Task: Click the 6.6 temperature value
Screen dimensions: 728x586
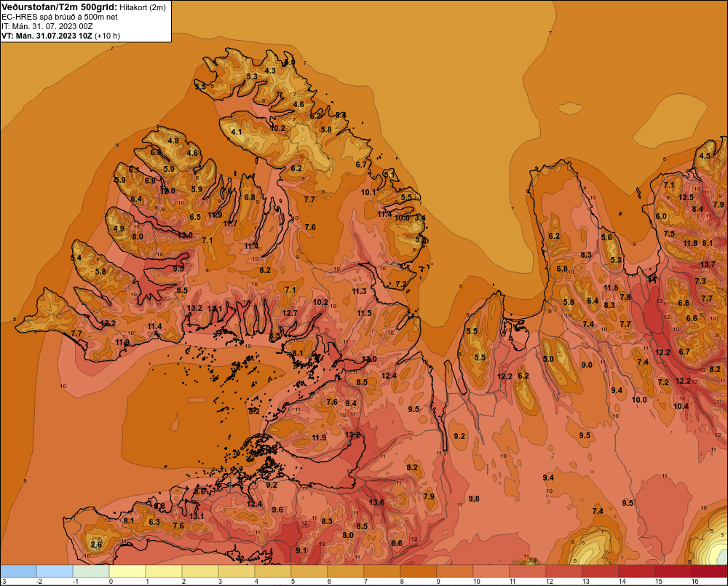Action: click(692, 318)
